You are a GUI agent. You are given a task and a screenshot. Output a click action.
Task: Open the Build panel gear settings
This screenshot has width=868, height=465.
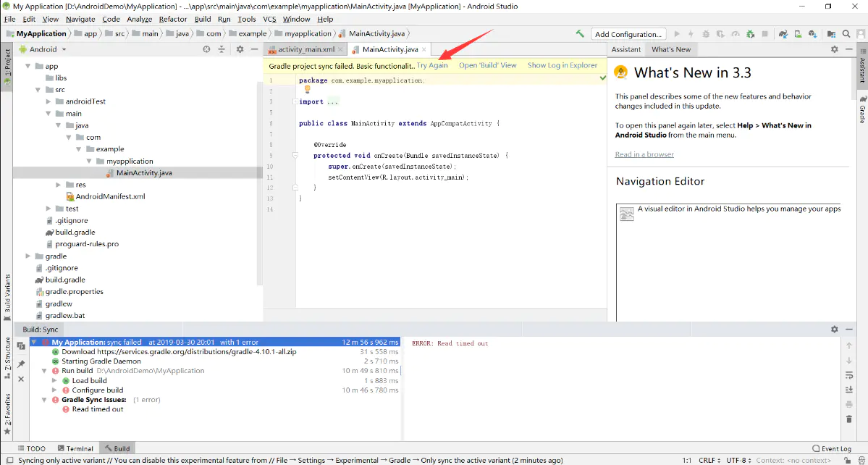834,329
